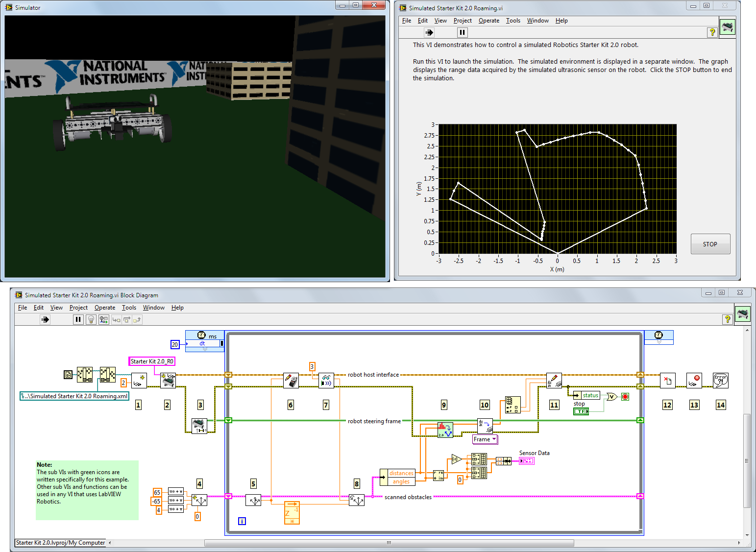Click the block diagram horizontal scrollbar thumb
The height and width of the screenshot is (552, 756).
click(389, 543)
